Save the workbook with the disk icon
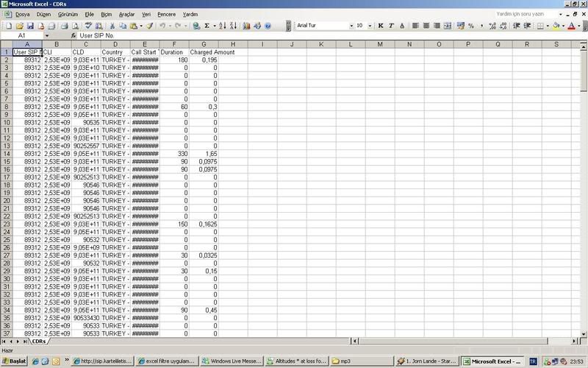588x368 pixels. click(x=30, y=26)
